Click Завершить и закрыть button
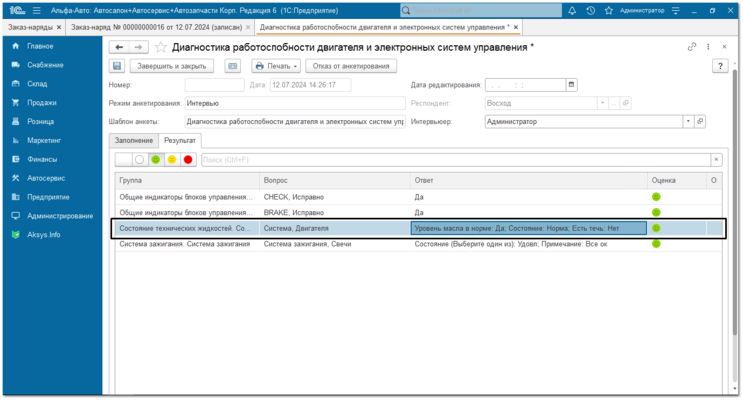 tap(172, 66)
